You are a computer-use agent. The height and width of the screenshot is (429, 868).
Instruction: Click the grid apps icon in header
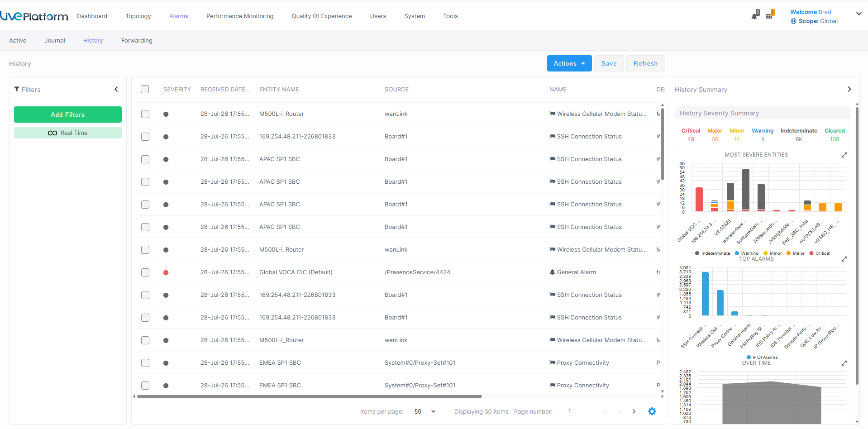[769, 16]
